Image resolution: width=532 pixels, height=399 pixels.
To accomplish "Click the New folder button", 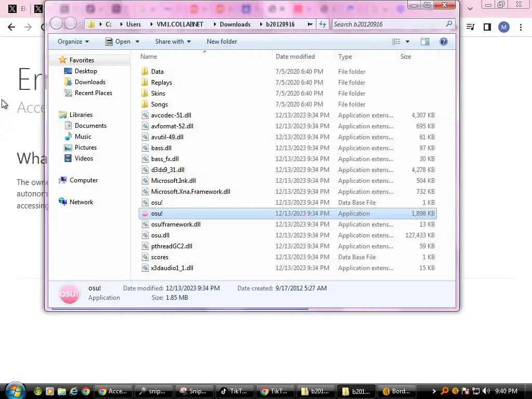I will click(x=222, y=42).
